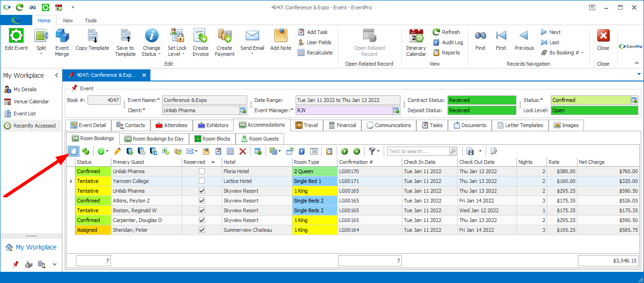The height and width of the screenshot is (283, 644).
Task: Click the pencil edit icon in bookings toolbar
Action: tap(117, 151)
